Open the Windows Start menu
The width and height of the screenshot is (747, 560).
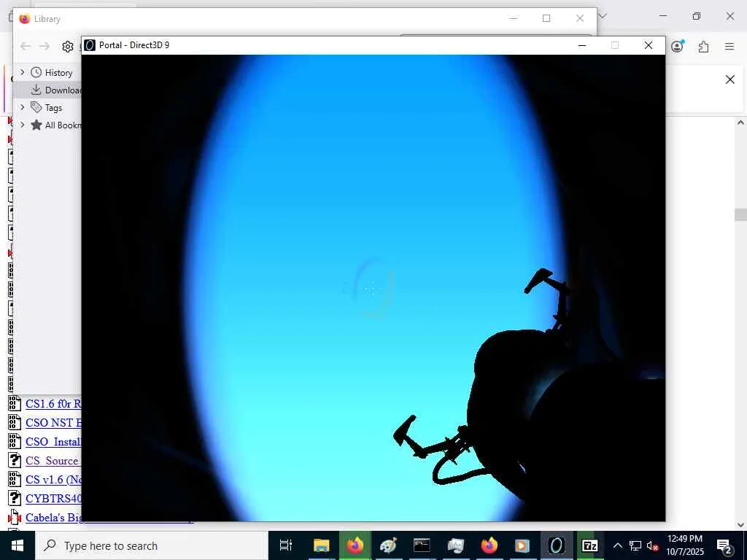click(x=18, y=545)
